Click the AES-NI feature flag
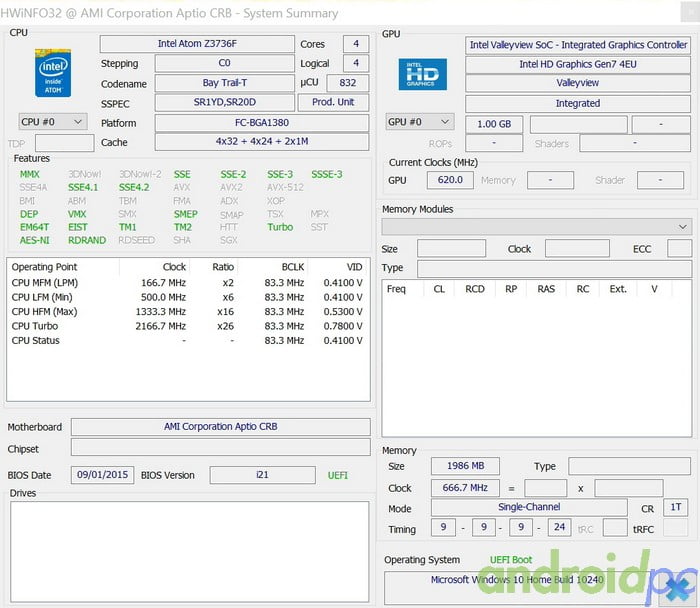Screen dimensions: 700x608 click(34, 240)
